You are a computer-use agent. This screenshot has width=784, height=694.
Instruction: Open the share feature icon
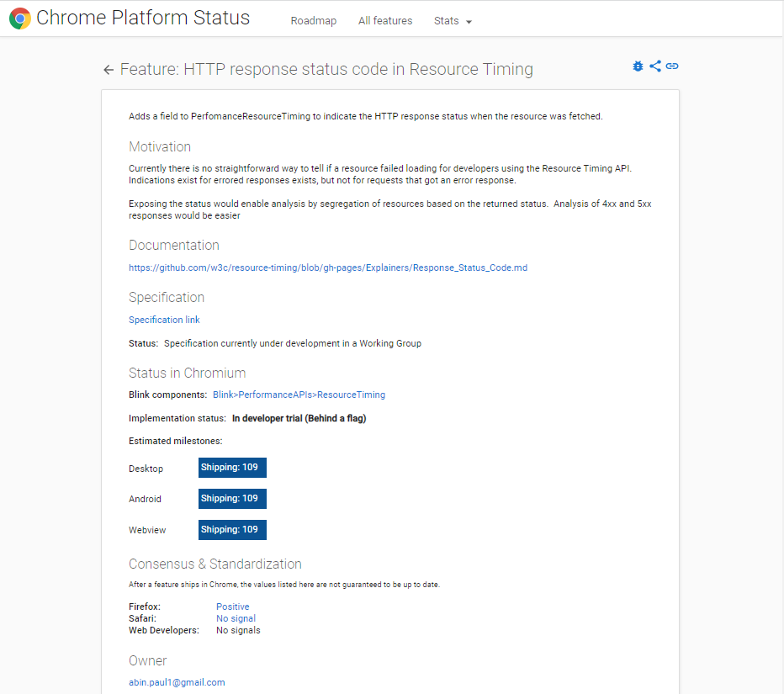654,66
